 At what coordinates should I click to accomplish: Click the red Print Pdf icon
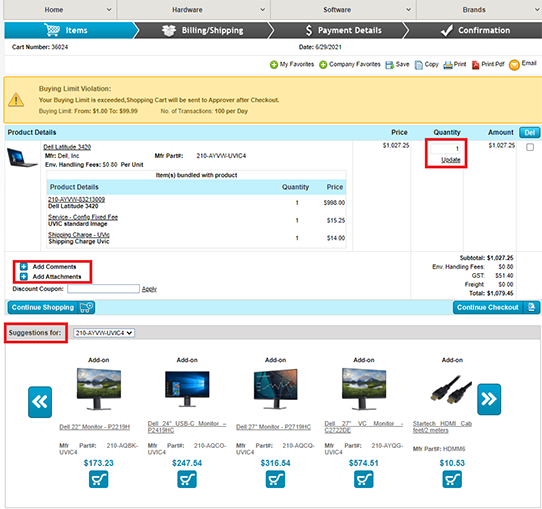coord(476,65)
